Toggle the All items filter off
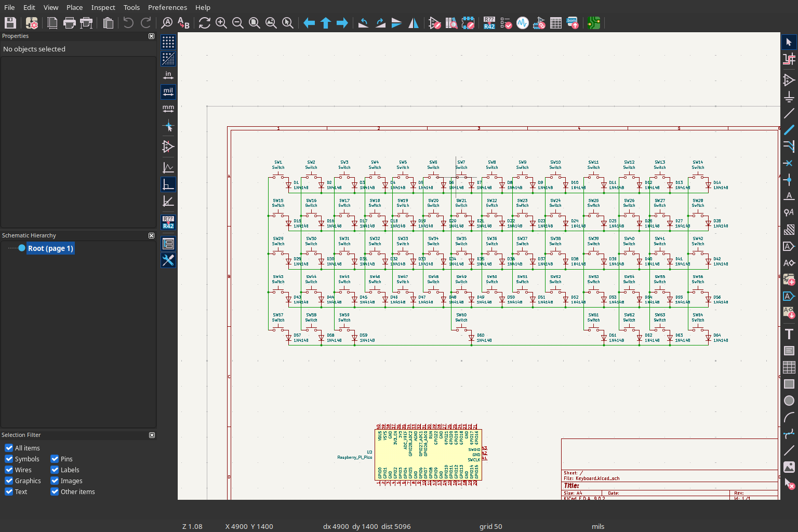The width and height of the screenshot is (798, 532). 9,448
